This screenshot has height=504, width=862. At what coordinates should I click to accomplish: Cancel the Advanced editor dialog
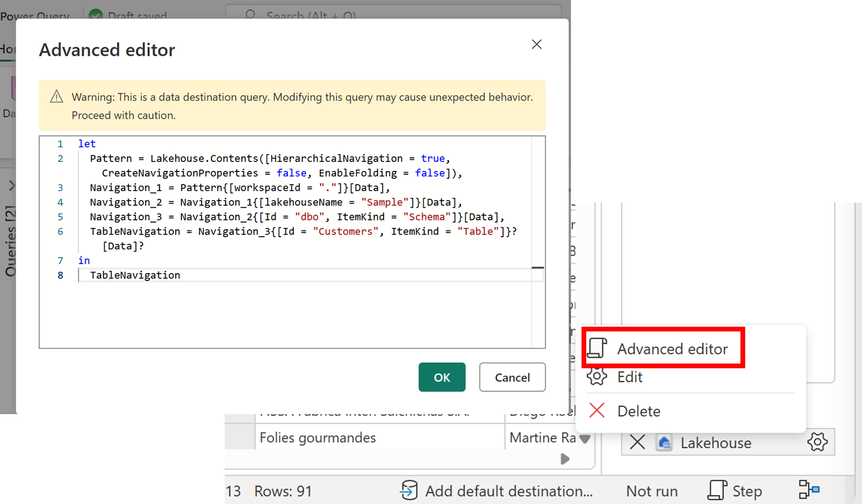point(512,377)
